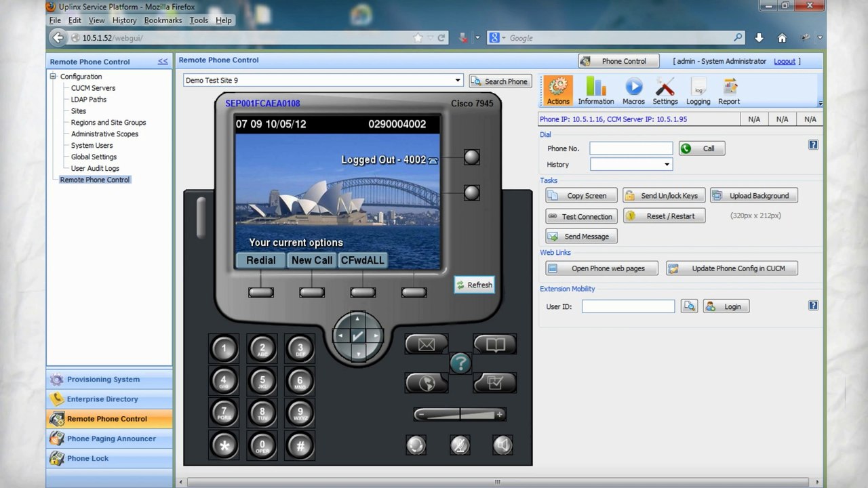The width and height of the screenshot is (868, 488).
Task: Open the History menu
Action: [124, 20]
